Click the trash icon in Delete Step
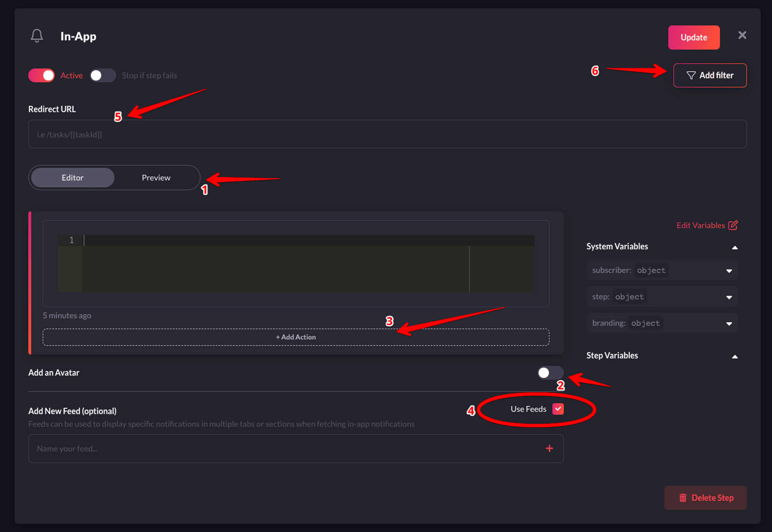The height and width of the screenshot is (532, 772). click(x=683, y=498)
